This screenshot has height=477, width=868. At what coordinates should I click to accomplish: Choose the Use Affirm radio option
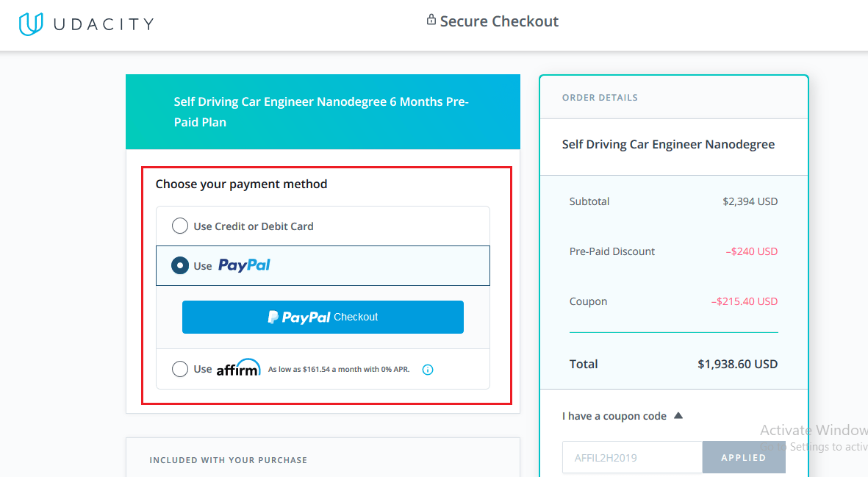180,369
